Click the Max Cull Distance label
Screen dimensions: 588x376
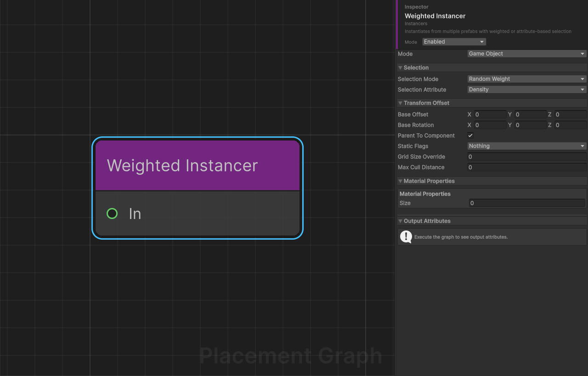421,167
